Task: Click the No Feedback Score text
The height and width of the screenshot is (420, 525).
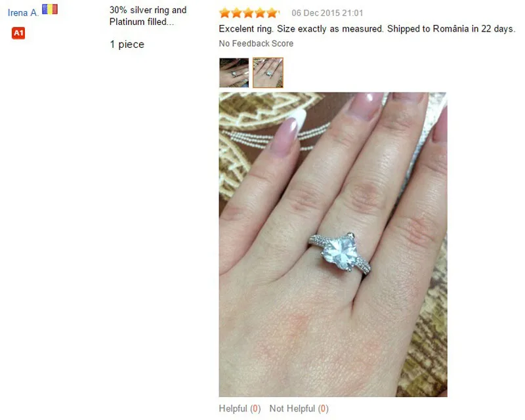Action: pos(256,43)
